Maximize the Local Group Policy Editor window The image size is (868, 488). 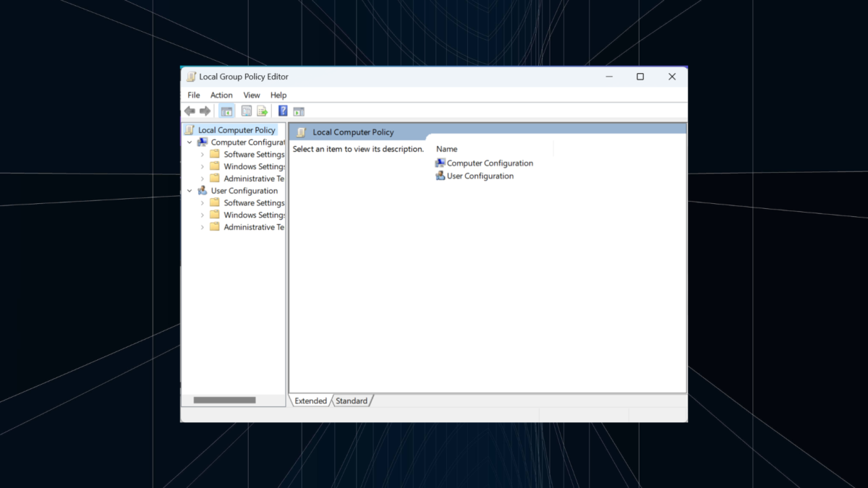point(640,77)
